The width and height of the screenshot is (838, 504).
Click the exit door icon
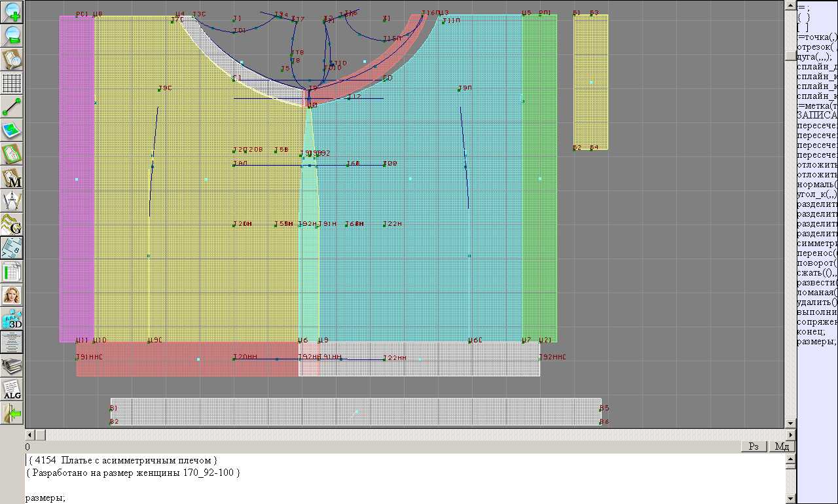click(x=12, y=414)
